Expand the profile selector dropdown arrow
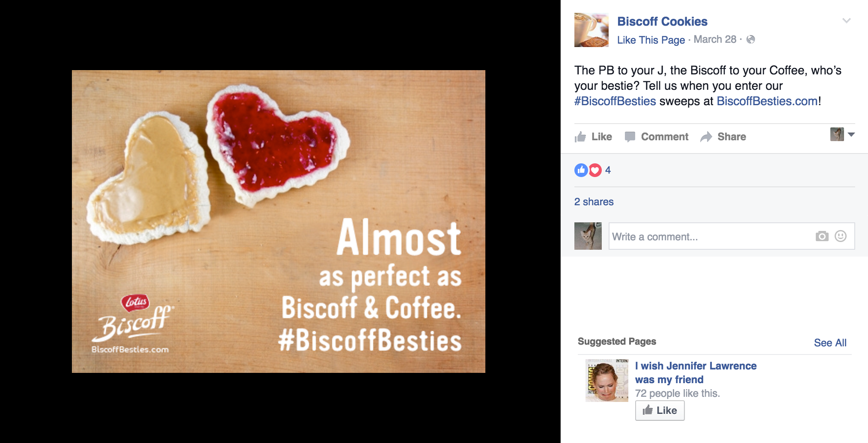This screenshot has width=868, height=443. click(x=851, y=134)
